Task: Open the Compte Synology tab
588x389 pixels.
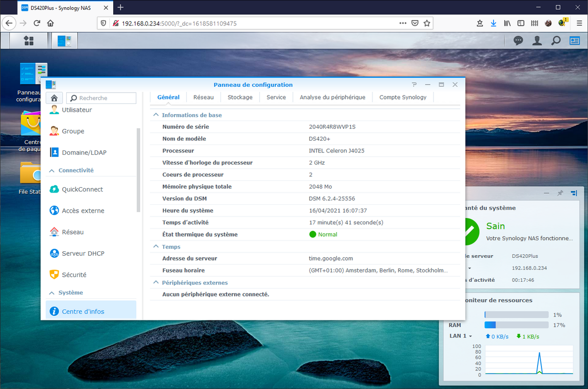Action: click(x=403, y=97)
